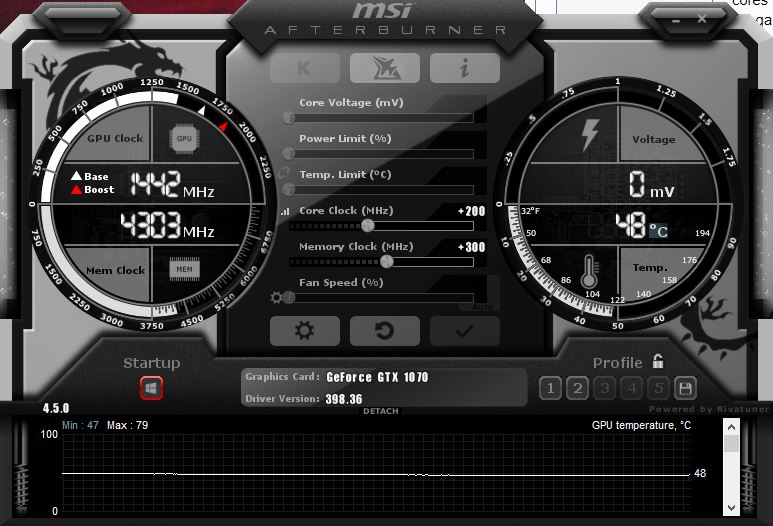Viewport: 773px width, 526px height.
Task: Click the GPU chip icon in clock gauge
Action: 184,139
